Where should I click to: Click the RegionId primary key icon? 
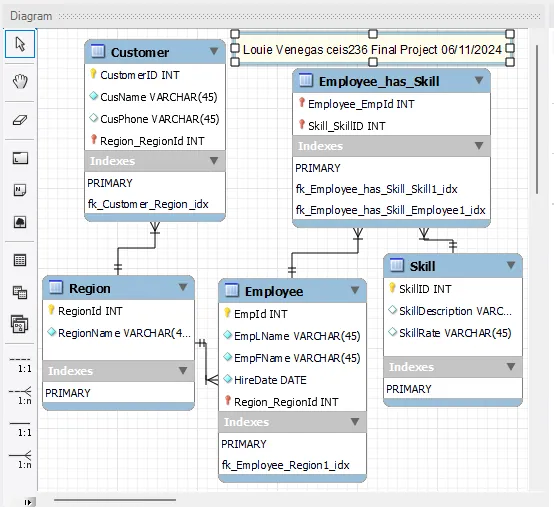click(51, 310)
